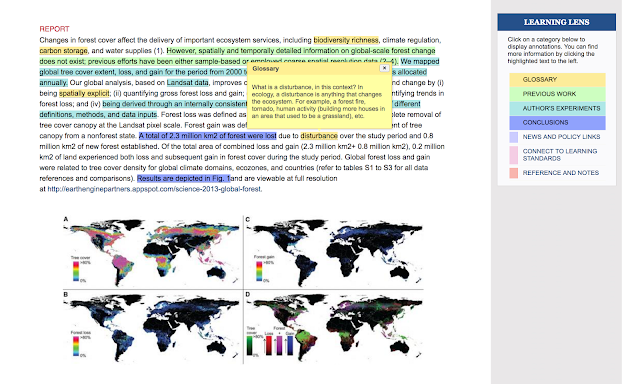The width and height of the screenshot is (640, 384).
Task: Click Connect to Learning Standards color swatch
Action: point(513,155)
